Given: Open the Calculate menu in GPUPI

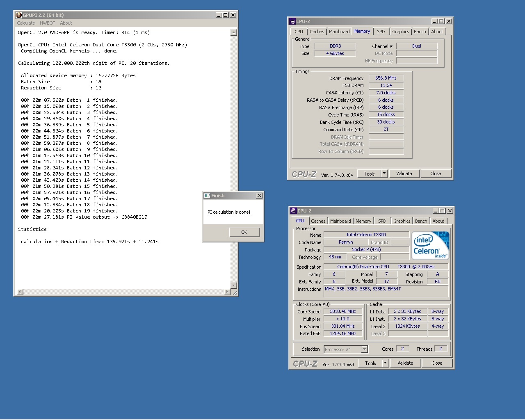Looking at the screenshot, I should click(26, 23).
